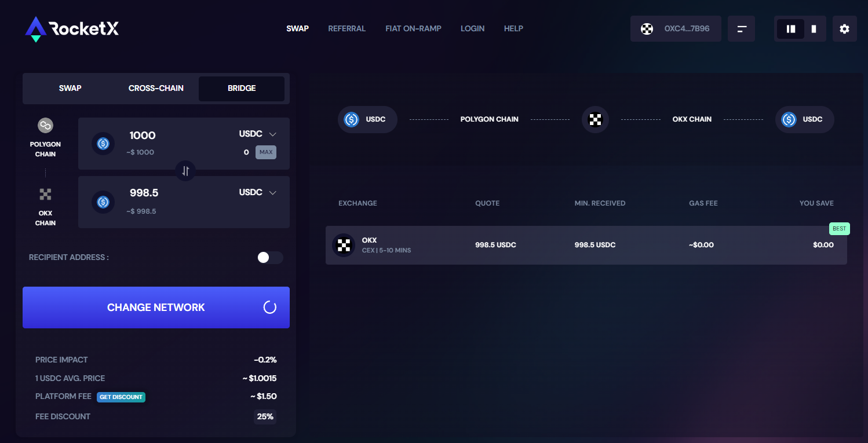
Task: Click destination USDC pill in route diagram
Action: pos(805,119)
